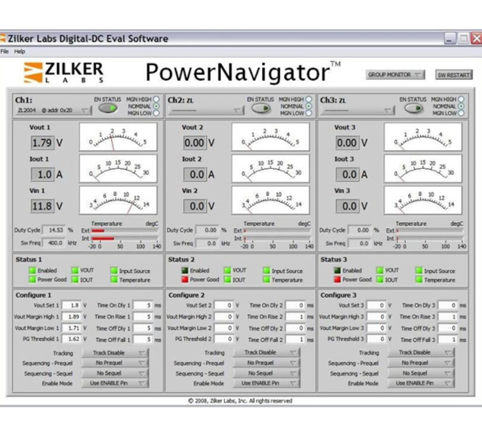Open Configure 1 Sequencing Prequel dropdown
Viewport: 482px width, 448px height.
click(115, 363)
